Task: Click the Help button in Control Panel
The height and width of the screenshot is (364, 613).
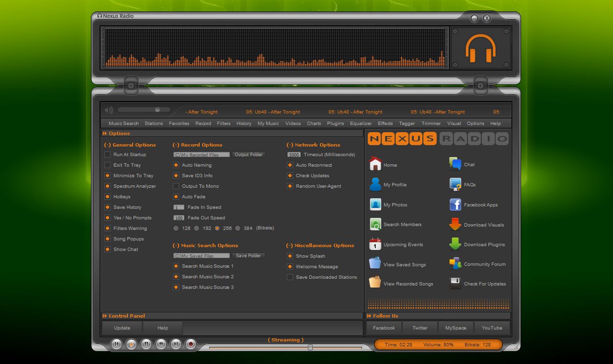Action: point(163,328)
